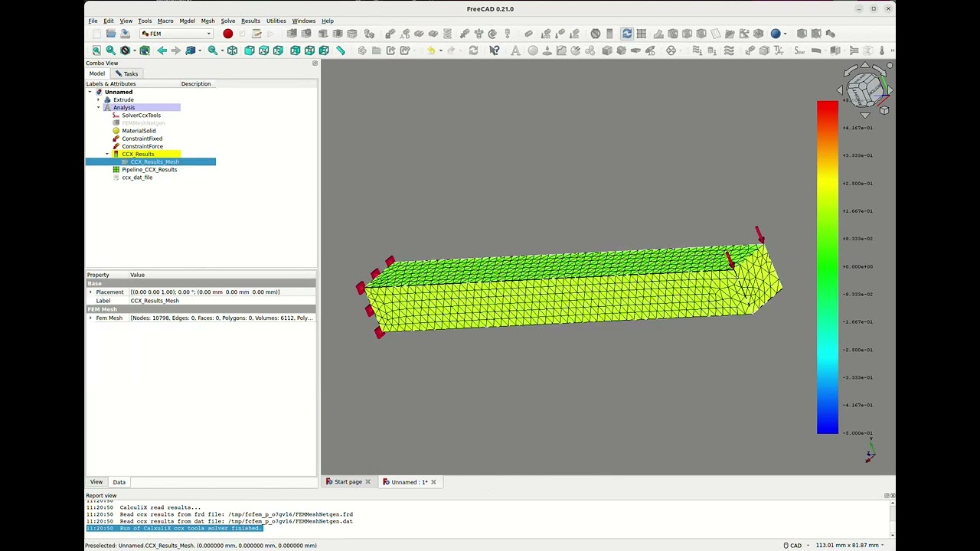The width and height of the screenshot is (980, 551).
Task: Click the forward navigation arrow icon
Action: 175,51
